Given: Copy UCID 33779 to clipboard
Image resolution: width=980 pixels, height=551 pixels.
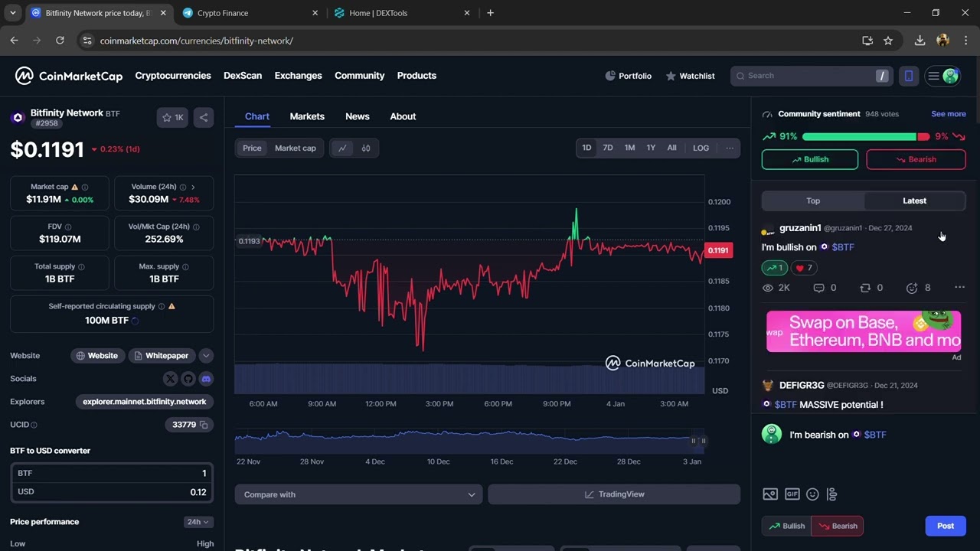Looking at the screenshot, I should pyautogui.click(x=204, y=425).
